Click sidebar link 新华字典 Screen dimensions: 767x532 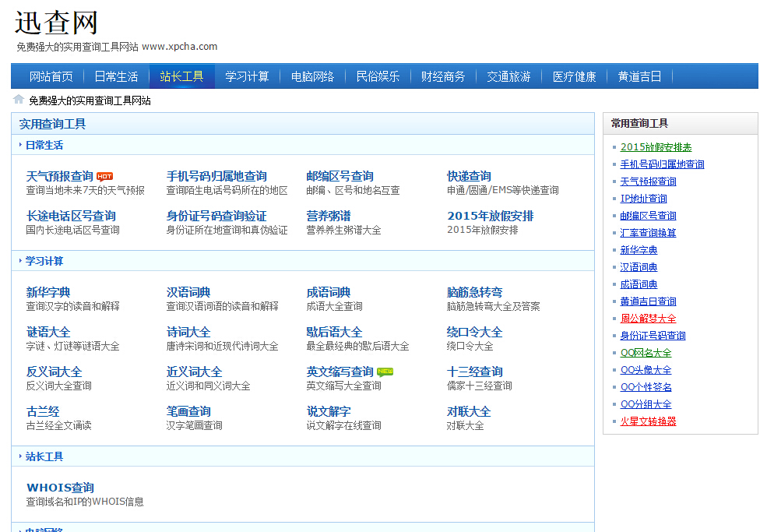pyautogui.click(x=639, y=250)
